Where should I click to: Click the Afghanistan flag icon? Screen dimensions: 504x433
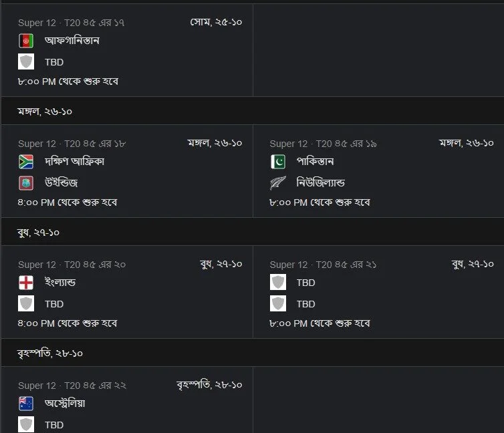[26, 41]
